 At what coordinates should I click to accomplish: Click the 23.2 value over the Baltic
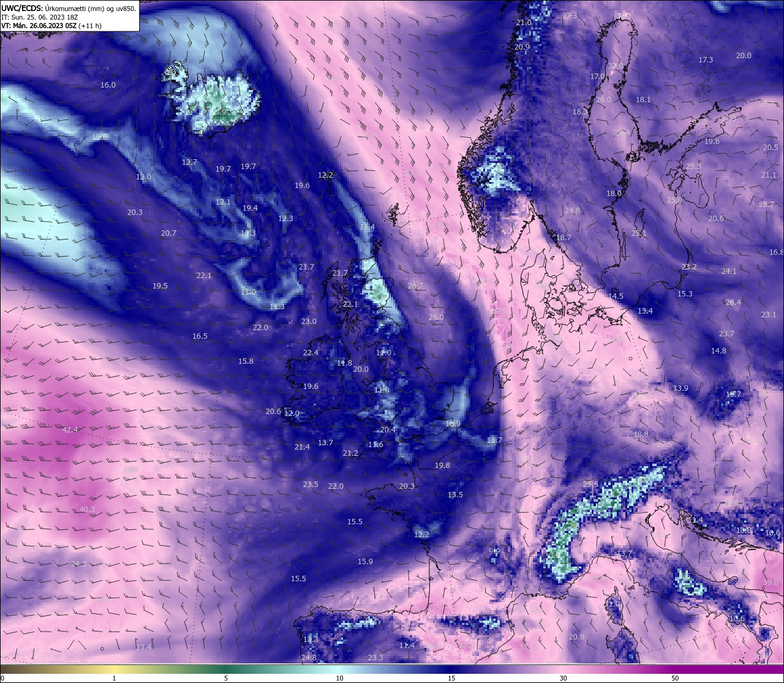point(689,267)
